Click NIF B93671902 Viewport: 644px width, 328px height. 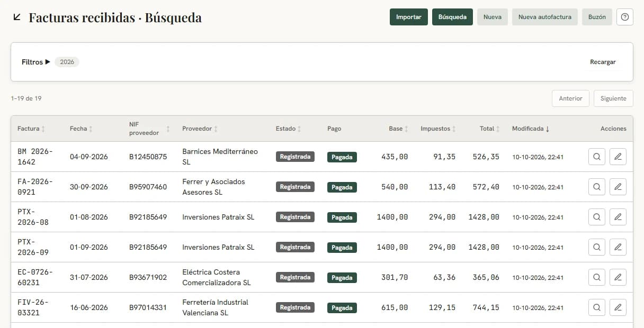(148, 277)
